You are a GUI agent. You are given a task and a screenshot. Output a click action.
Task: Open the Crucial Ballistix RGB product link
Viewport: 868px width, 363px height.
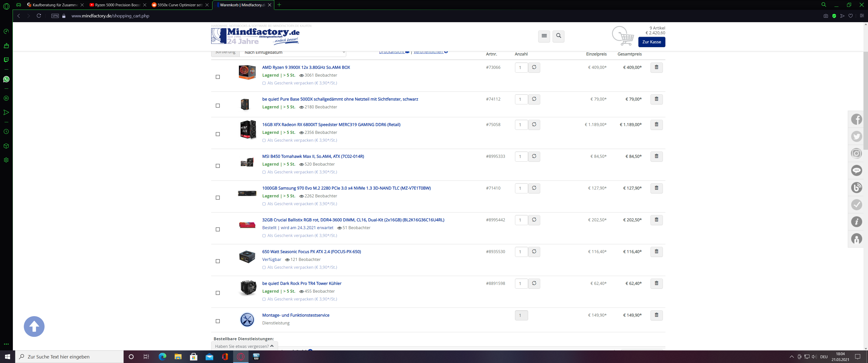click(353, 220)
